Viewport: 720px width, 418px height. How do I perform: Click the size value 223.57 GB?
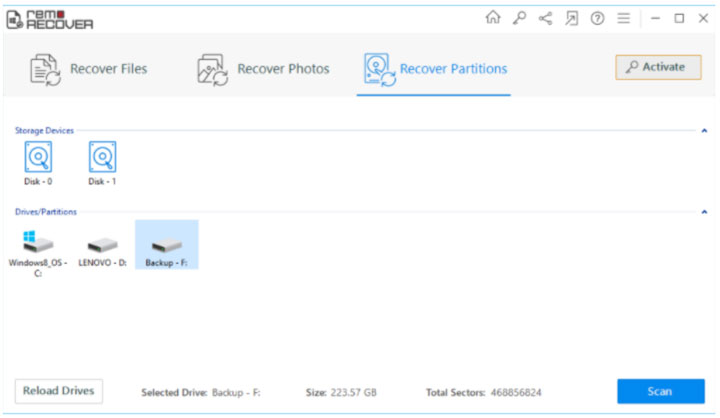[x=354, y=393]
